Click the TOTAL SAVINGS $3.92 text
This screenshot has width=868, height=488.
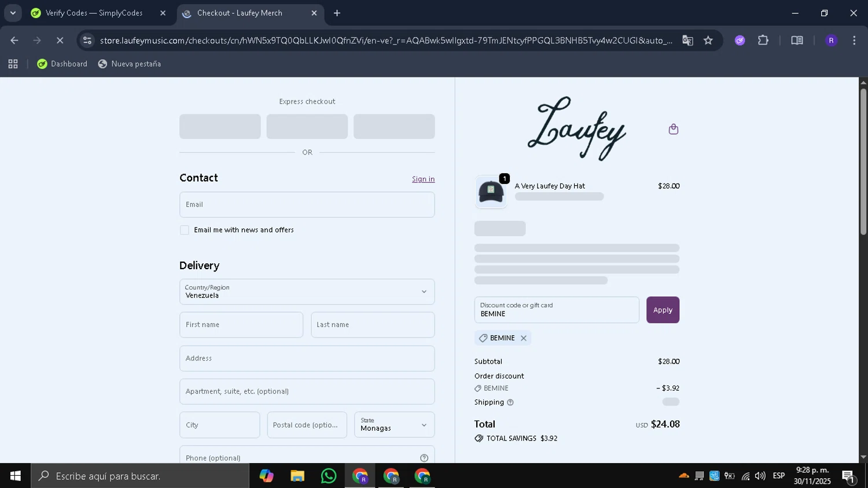pos(522,439)
